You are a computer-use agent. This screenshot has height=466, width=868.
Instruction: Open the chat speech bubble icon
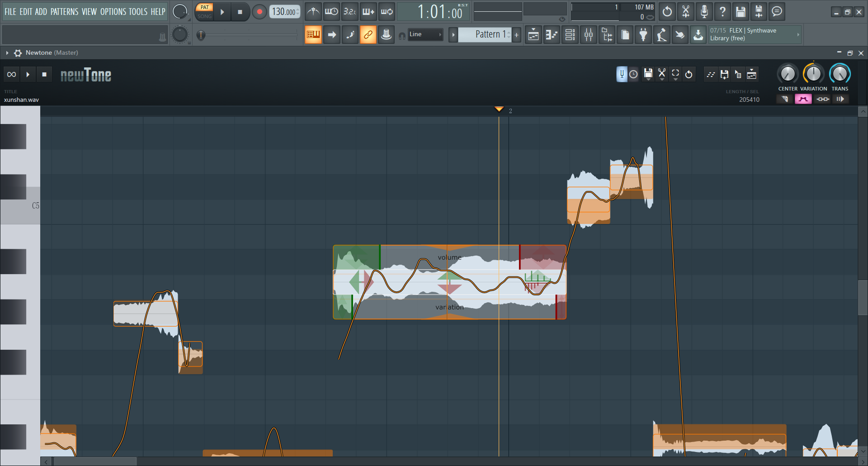[777, 12]
